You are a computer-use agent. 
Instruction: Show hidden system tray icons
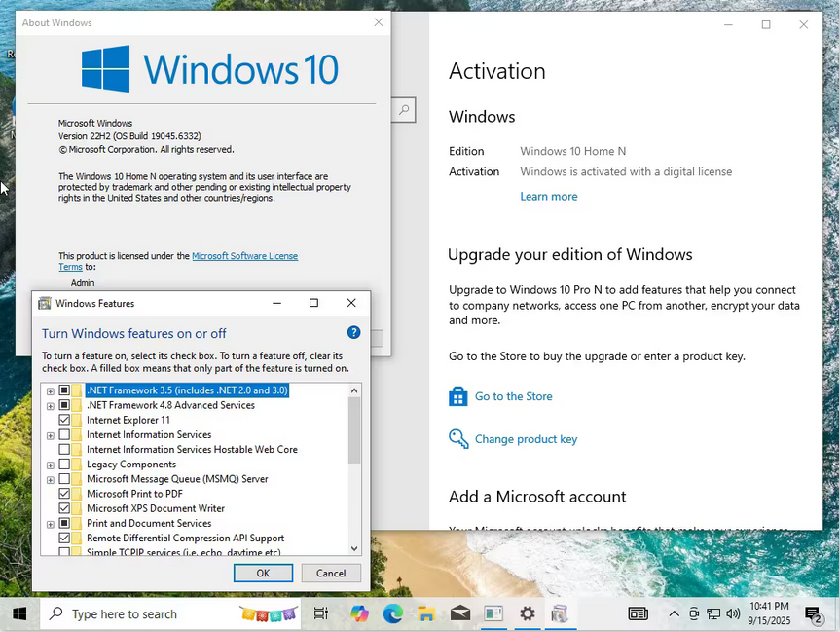pos(674,613)
